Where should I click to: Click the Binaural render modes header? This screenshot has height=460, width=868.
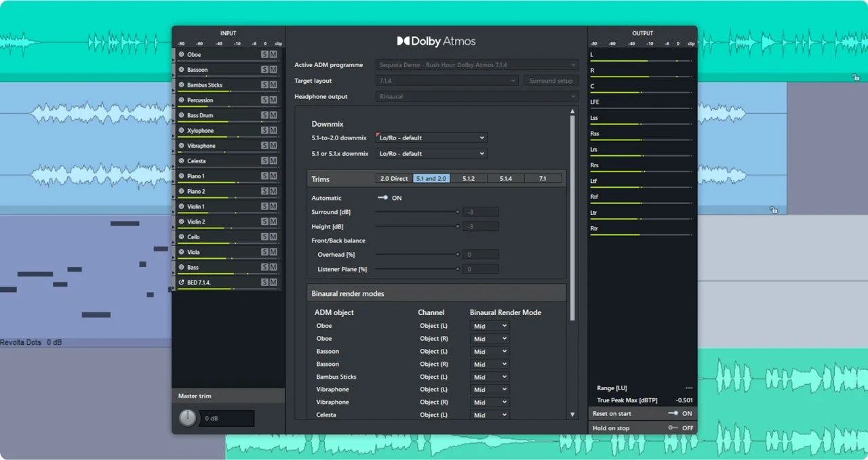coord(437,293)
